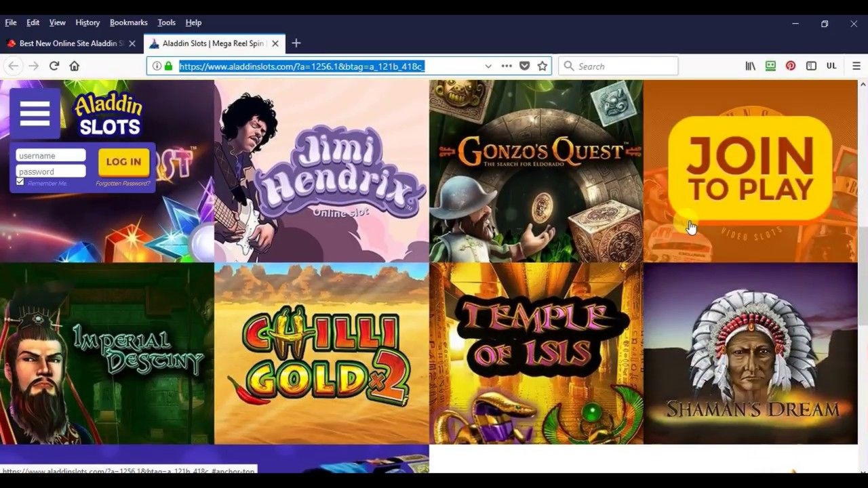Show site information icon in address bar
Screen dimensions: 868x488
[157, 66]
